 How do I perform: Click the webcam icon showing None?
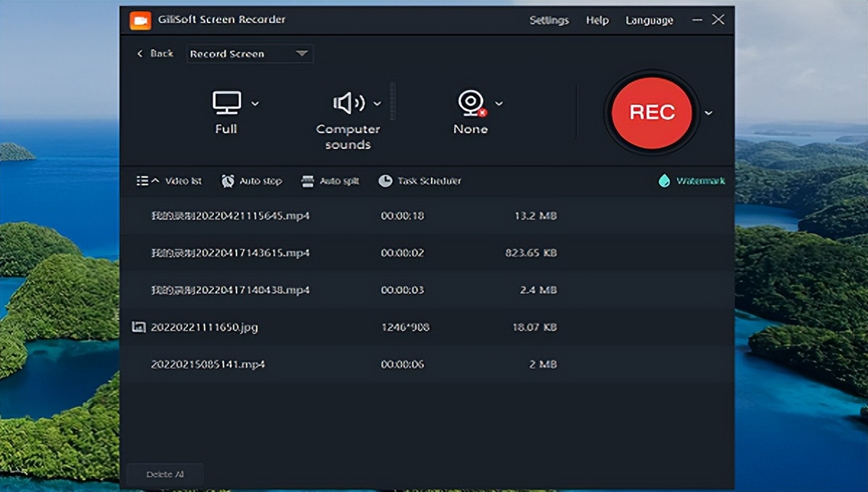click(470, 103)
